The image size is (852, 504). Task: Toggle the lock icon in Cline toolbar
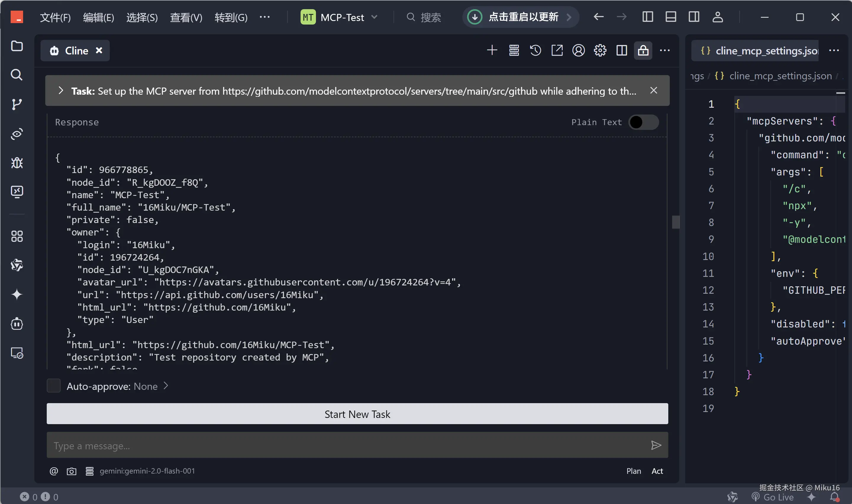[x=643, y=50]
